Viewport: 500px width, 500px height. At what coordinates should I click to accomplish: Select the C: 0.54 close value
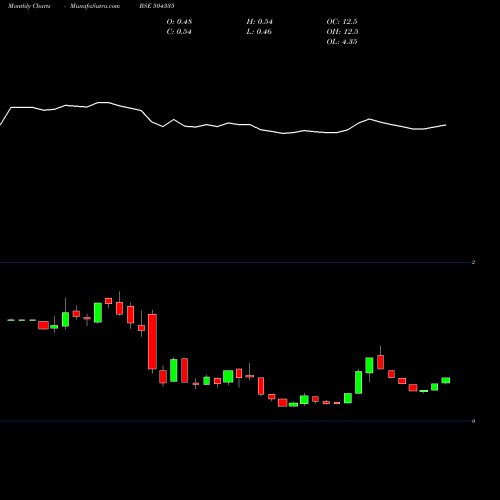pyautogui.click(x=179, y=32)
